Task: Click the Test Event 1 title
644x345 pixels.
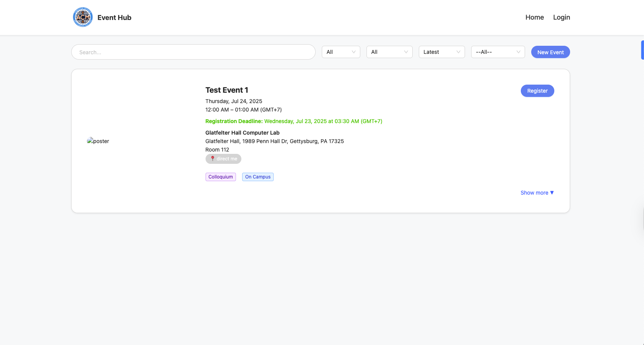Action: 227,90
